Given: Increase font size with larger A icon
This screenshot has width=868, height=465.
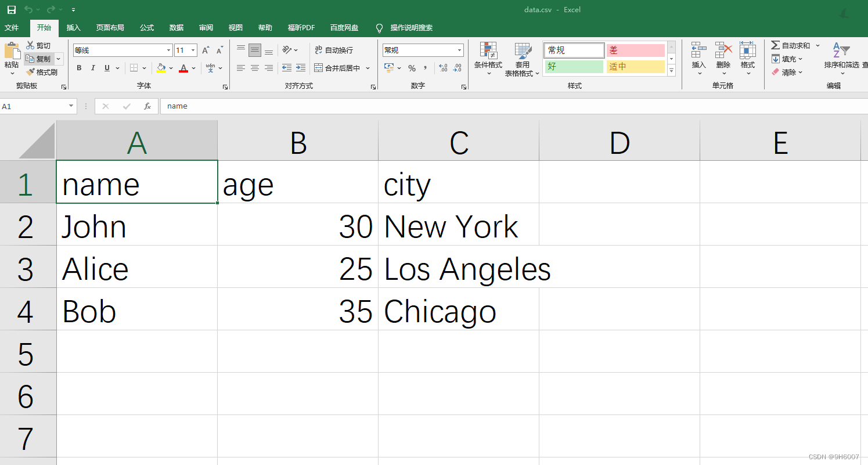Looking at the screenshot, I should click(206, 51).
